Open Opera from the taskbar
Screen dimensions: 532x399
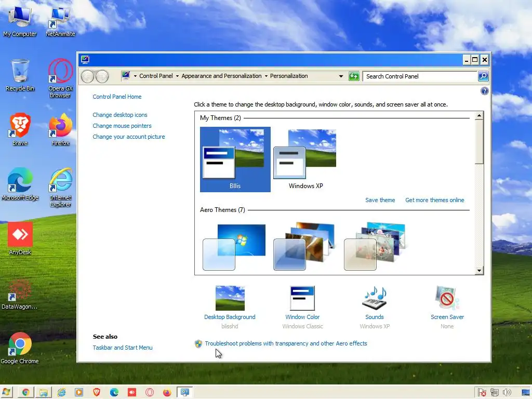(150, 393)
